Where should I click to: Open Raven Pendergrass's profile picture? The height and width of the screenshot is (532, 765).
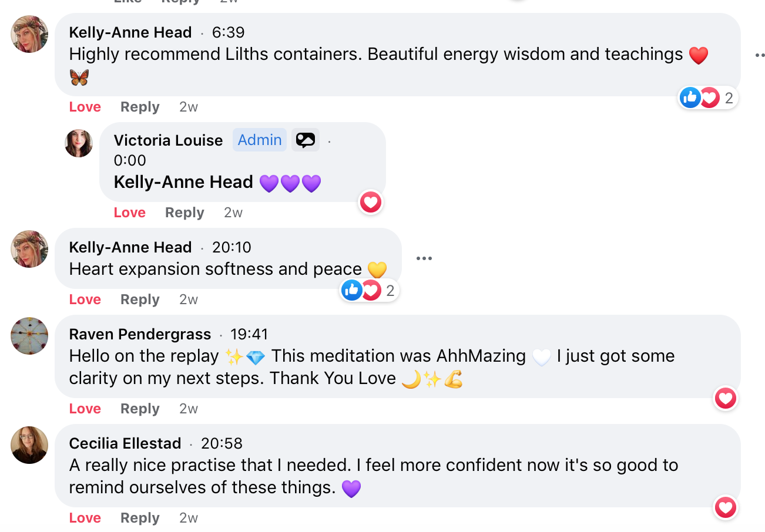(x=29, y=336)
